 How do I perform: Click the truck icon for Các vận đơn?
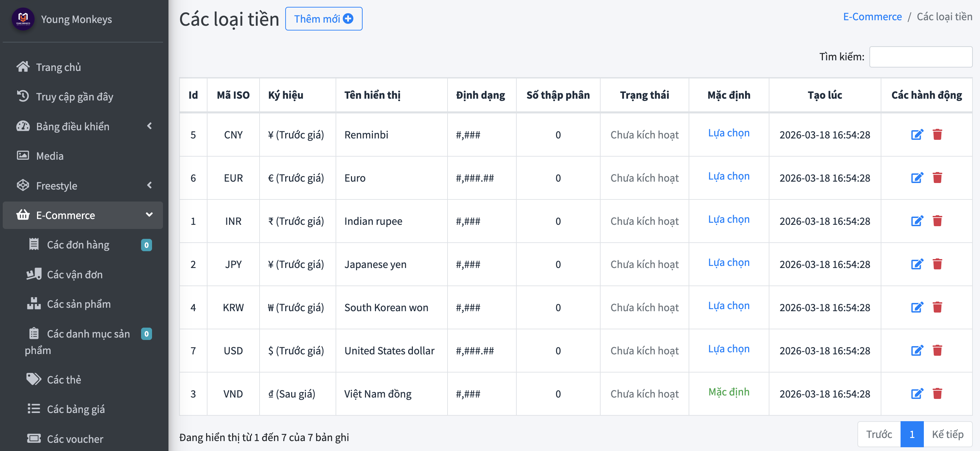click(x=34, y=274)
